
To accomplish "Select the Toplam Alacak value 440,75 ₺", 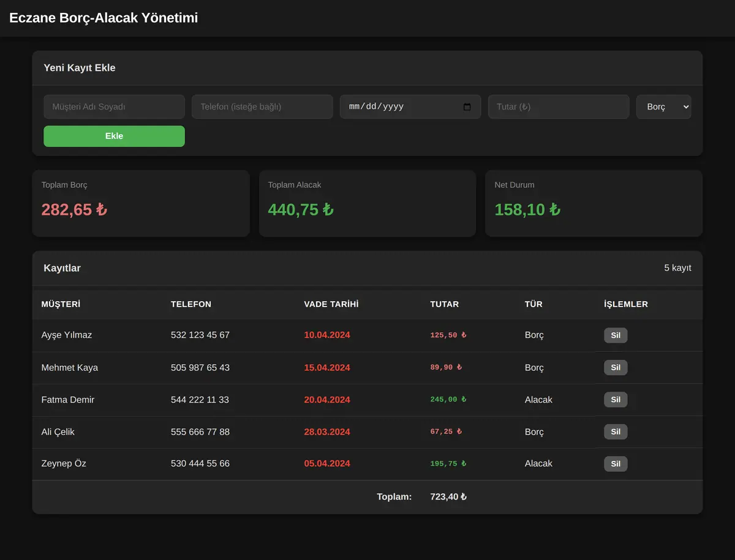I will [x=301, y=210].
